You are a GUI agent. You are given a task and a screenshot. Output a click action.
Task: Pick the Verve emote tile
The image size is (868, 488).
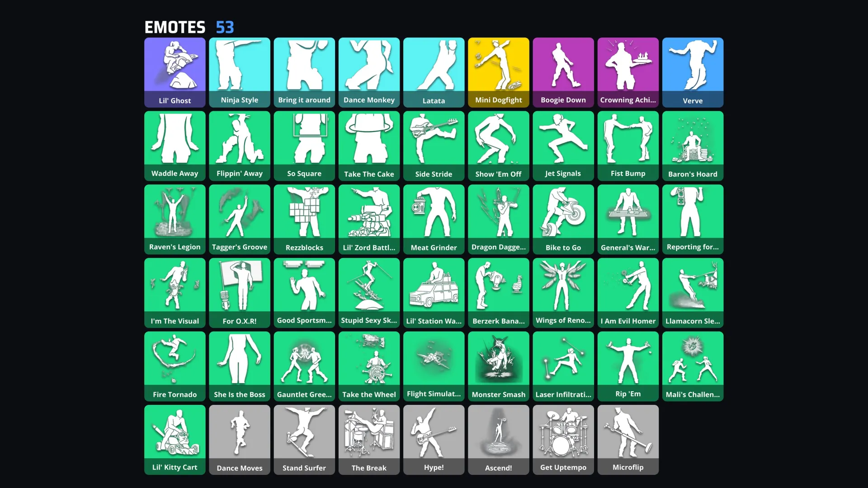pyautogui.click(x=693, y=72)
